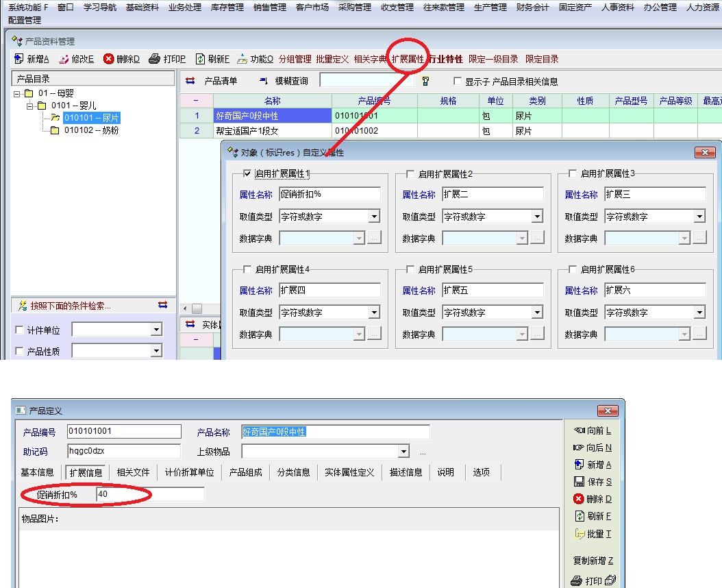722x588 pixels.
Task: Click the 打印P printer icon
Action: click(155, 60)
